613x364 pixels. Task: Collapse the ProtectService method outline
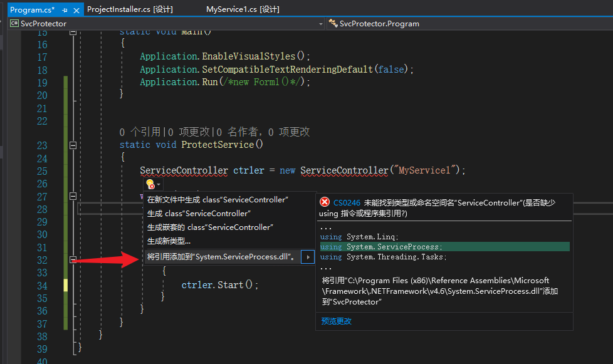(73, 145)
